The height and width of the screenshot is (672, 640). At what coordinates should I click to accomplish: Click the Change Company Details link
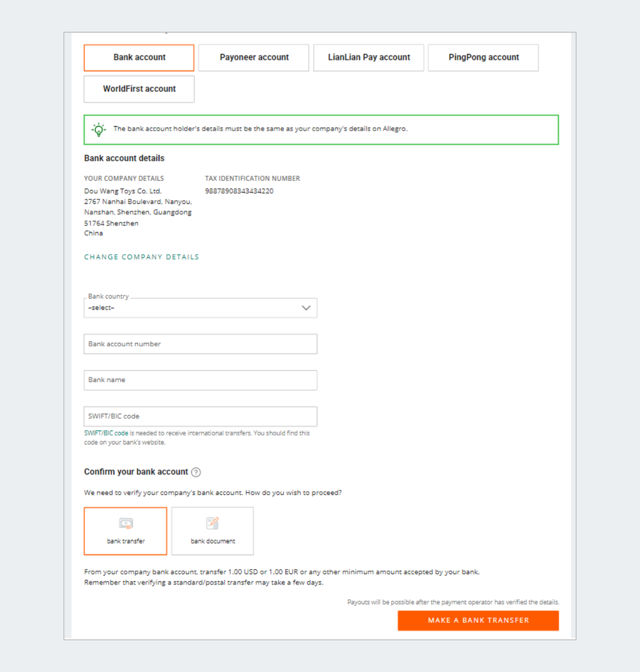pyautogui.click(x=141, y=257)
